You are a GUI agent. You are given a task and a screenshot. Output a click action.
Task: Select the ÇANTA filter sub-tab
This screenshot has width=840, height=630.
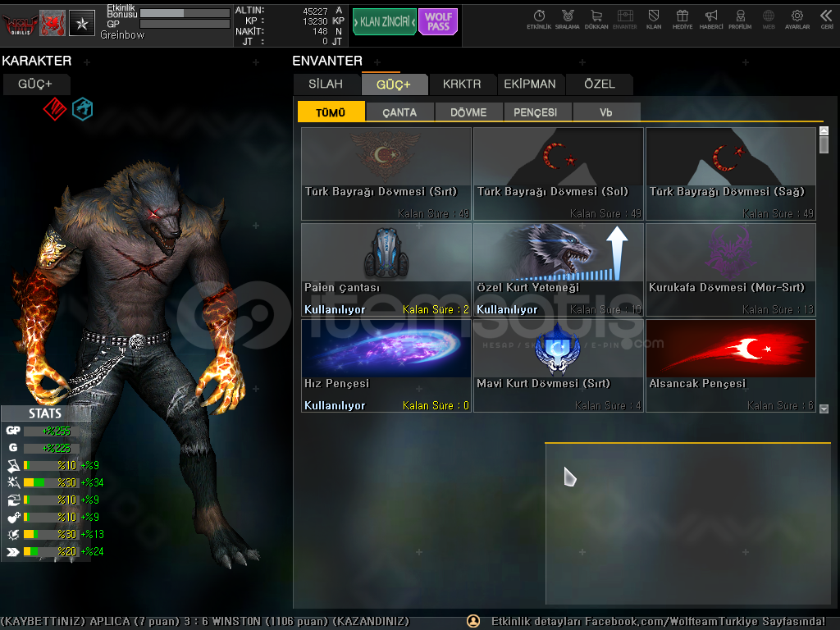click(x=399, y=112)
